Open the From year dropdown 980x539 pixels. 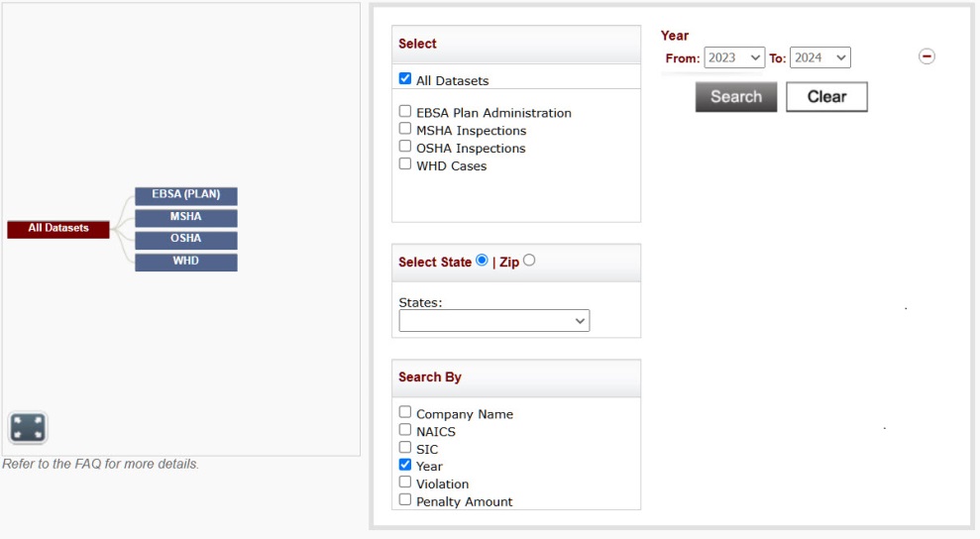[733, 57]
